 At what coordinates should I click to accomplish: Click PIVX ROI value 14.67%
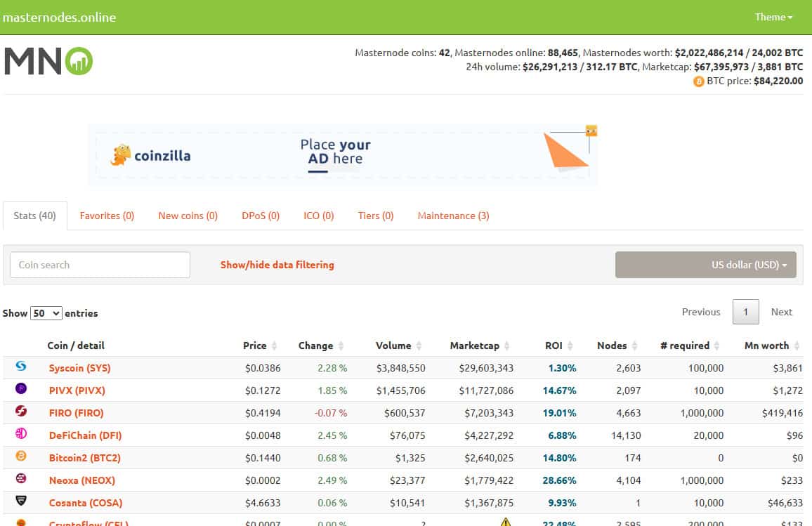coord(559,390)
